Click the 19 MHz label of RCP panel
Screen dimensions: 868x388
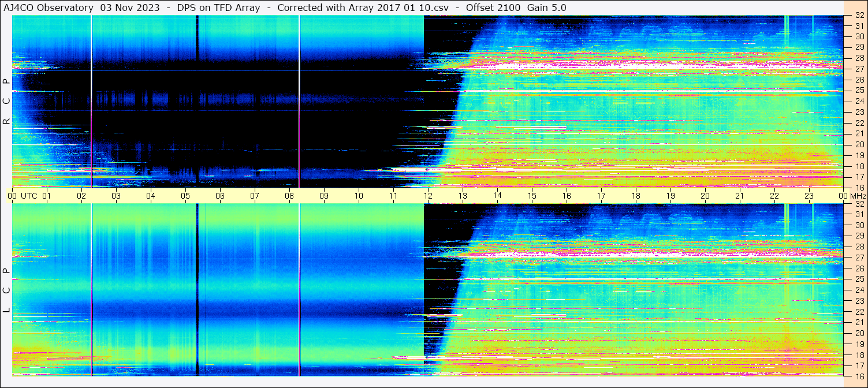pyautogui.click(x=859, y=155)
